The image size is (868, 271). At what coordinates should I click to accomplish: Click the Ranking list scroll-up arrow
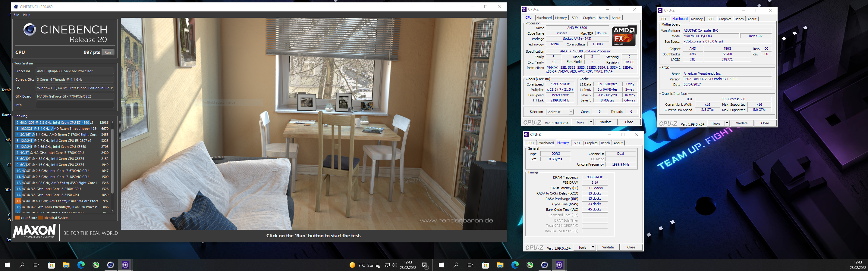(x=112, y=122)
